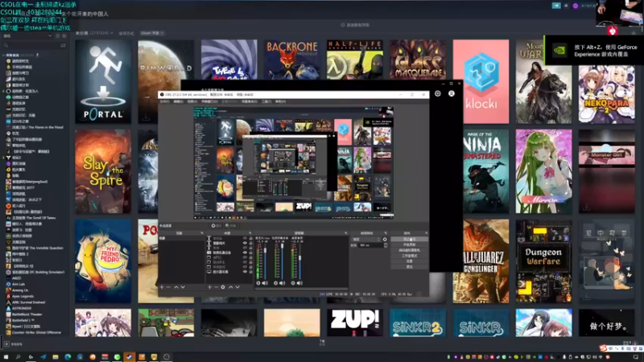Move source up in OBS Sources dock
Viewport: 644px width, 362px height.
pos(231,287)
